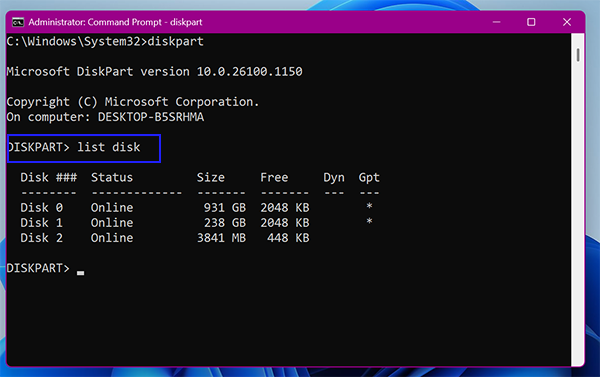Click the 'Status' column header

(x=112, y=177)
